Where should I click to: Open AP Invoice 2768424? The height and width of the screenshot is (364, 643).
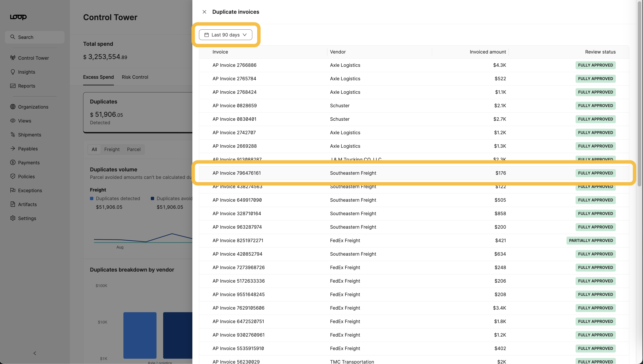coord(414,92)
